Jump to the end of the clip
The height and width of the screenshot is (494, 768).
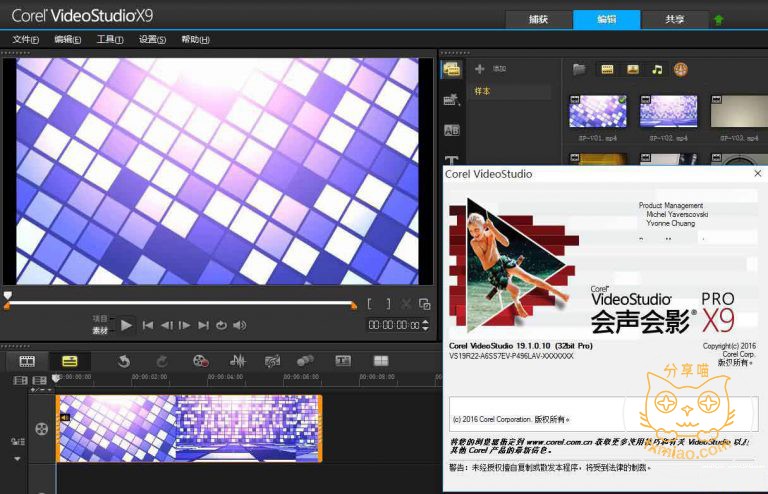(x=203, y=325)
